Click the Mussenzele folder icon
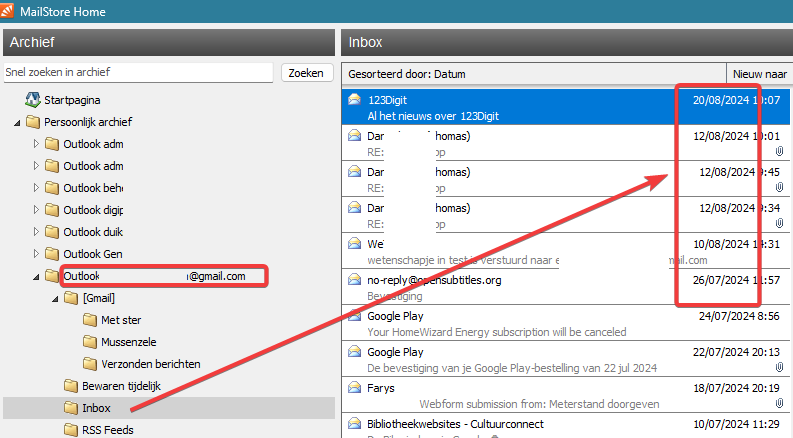This screenshot has height=438, width=793. pos(90,342)
